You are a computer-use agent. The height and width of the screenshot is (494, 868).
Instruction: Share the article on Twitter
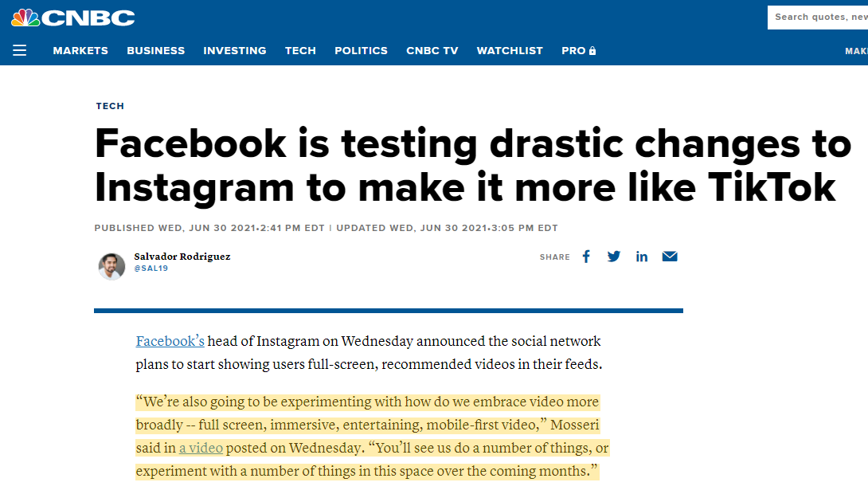[614, 257]
